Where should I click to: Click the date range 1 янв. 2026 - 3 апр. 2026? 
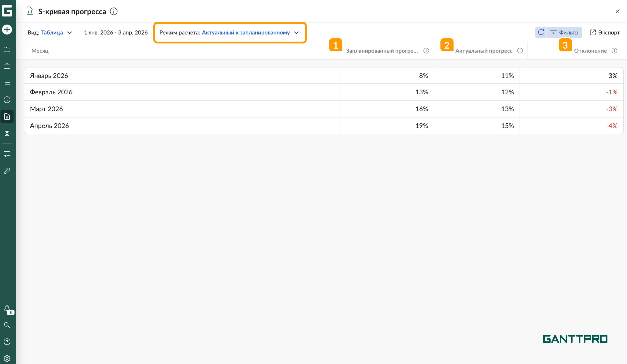[116, 32]
